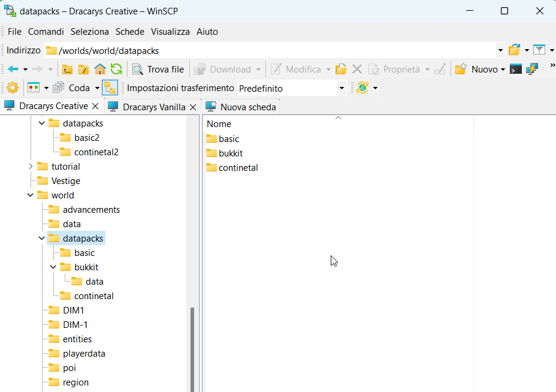
Task: Open the Nuova scheda tab
Action: [247, 107]
